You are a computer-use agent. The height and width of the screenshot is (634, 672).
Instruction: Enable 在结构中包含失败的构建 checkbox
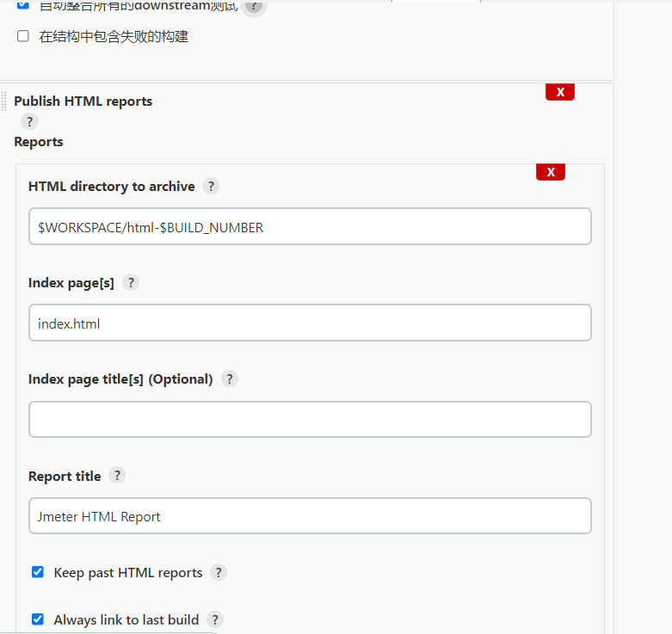tap(23, 37)
